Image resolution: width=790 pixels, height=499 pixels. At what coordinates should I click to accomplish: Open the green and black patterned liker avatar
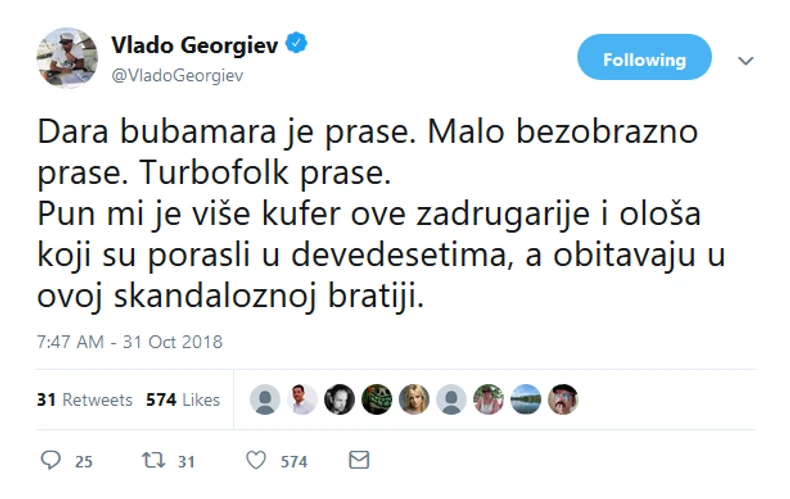click(376, 399)
